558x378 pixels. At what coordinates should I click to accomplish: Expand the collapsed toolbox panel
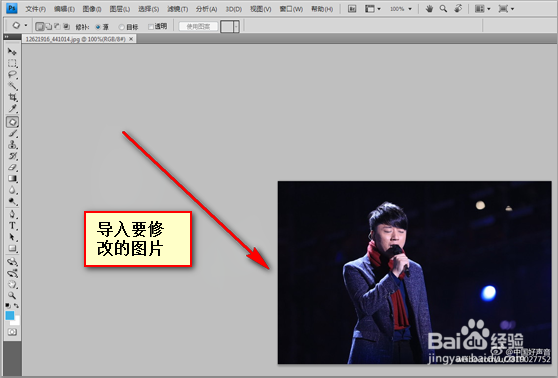pos(6,37)
